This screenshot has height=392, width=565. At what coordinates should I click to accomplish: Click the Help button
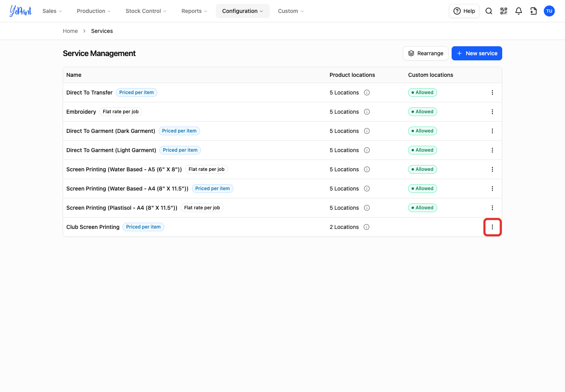464,11
